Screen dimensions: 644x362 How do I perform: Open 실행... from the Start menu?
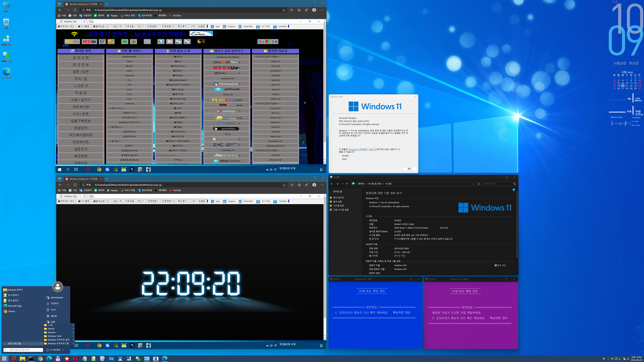click(x=51, y=322)
